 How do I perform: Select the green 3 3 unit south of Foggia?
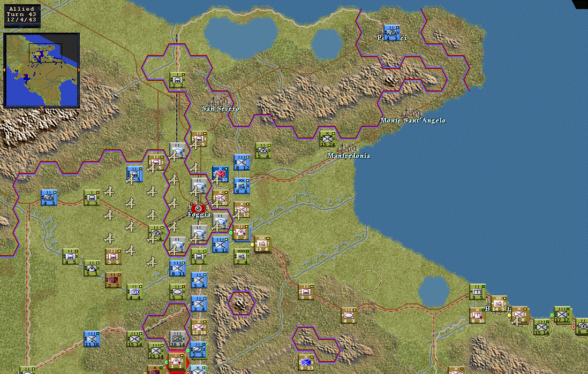(199, 256)
